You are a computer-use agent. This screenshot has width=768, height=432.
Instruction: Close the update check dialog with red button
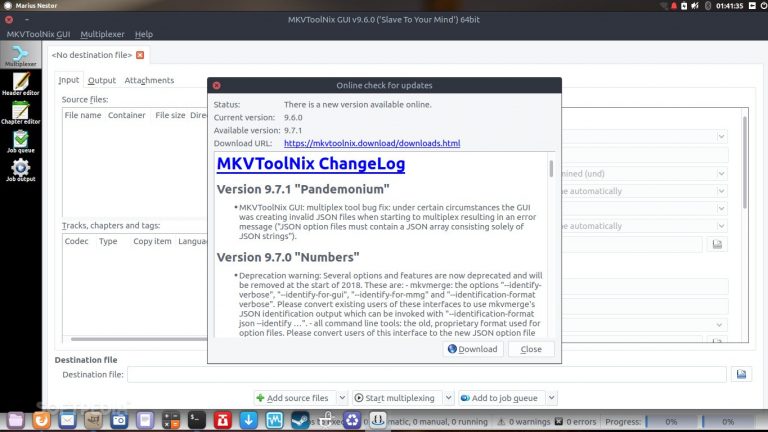coord(216,85)
